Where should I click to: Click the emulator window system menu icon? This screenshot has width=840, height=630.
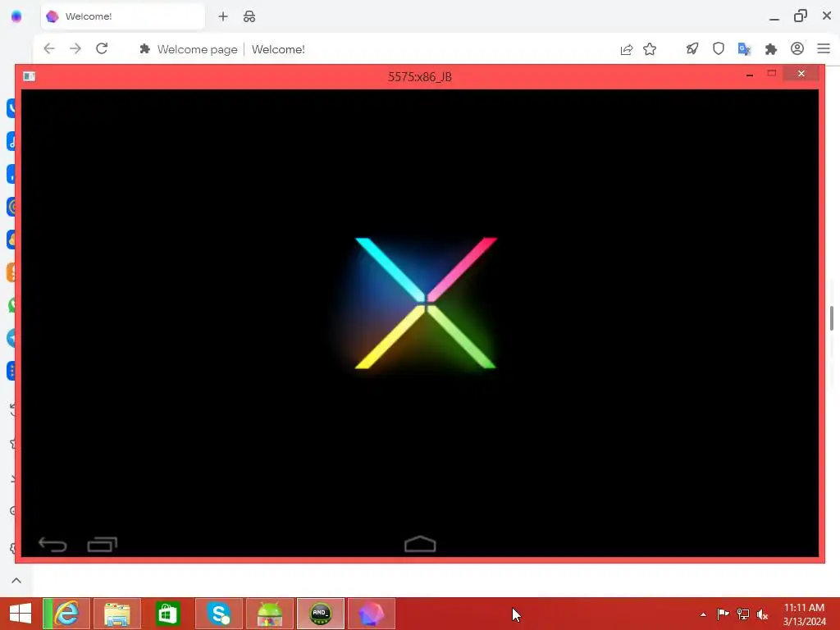coord(30,76)
